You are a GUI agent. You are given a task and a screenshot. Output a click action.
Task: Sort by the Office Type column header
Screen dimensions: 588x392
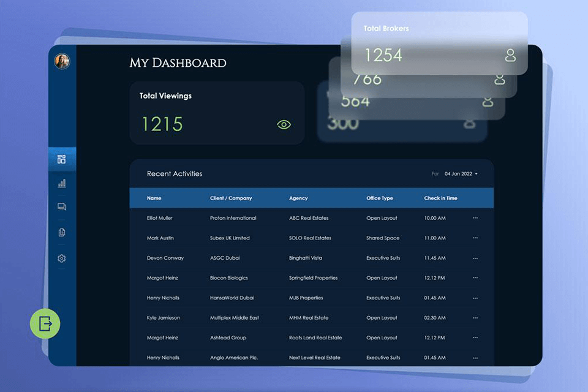[380, 198]
